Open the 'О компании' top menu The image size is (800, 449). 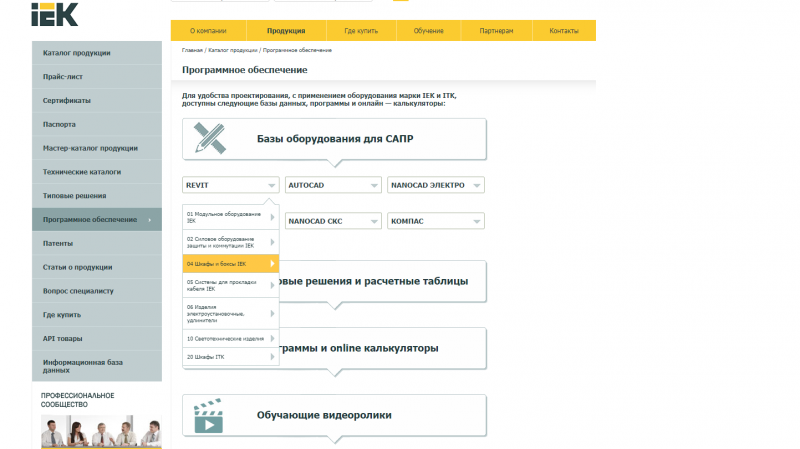click(208, 31)
